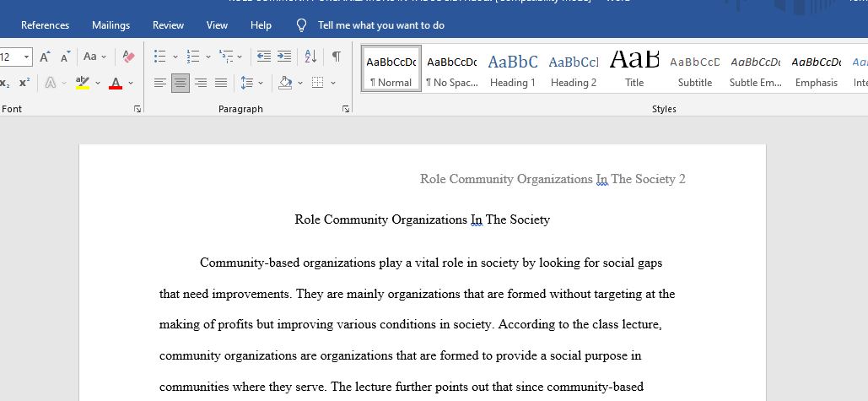Open the font size dropdown
868x401 pixels.
26,57
